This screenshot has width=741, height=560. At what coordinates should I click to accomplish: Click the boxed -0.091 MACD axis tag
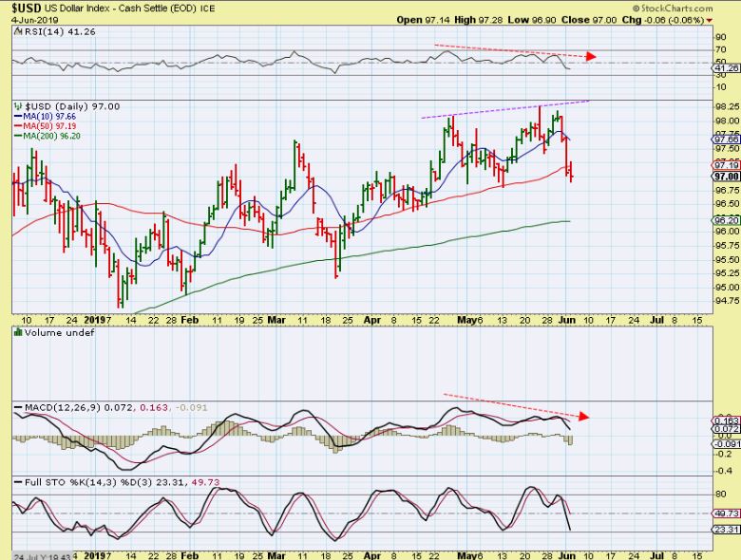click(x=726, y=444)
